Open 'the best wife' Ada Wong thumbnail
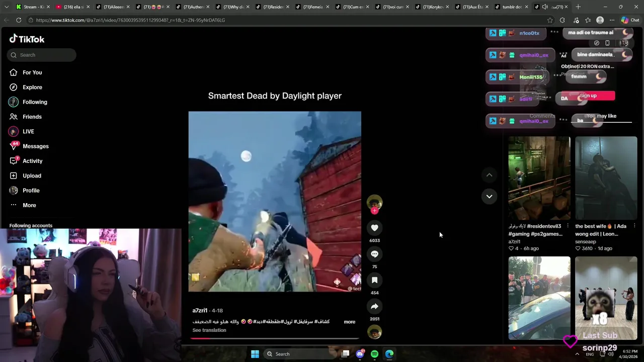 606,178
